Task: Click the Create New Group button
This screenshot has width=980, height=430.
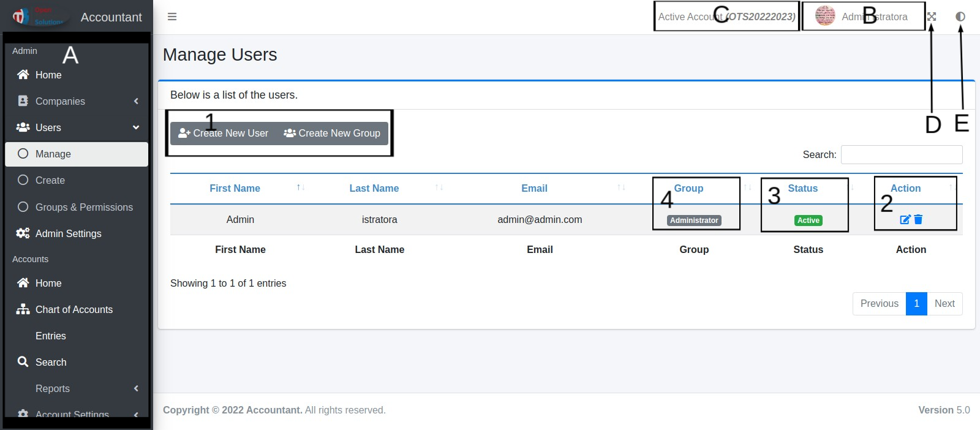Action: coord(332,134)
